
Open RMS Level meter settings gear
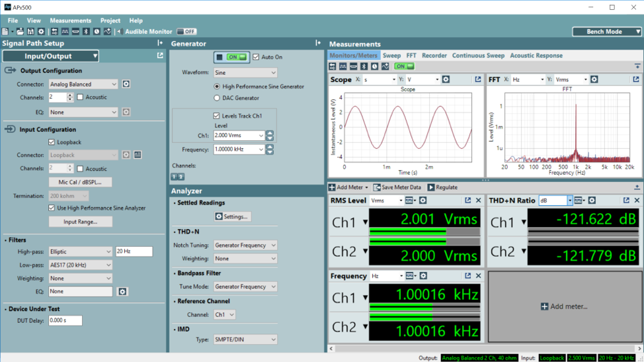pos(423,201)
